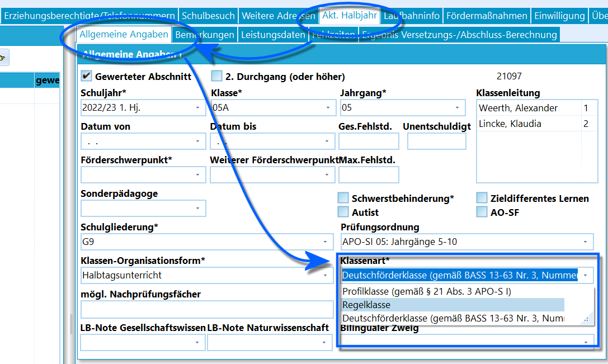The image size is (608, 364).
Task: Select the Akt. Halbjahr tab
Action: point(350,15)
